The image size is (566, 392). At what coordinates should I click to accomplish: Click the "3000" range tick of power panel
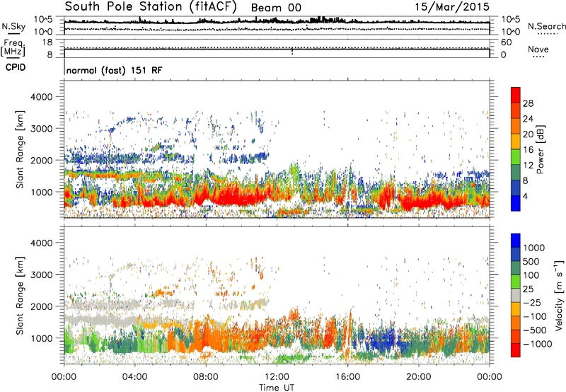(x=41, y=129)
